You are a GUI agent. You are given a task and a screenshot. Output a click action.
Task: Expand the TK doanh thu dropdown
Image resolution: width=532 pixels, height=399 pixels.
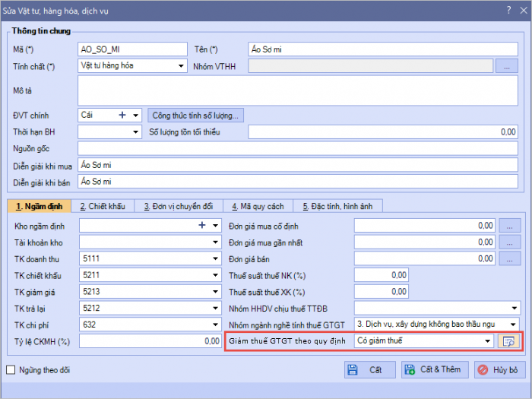pos(215,258)
